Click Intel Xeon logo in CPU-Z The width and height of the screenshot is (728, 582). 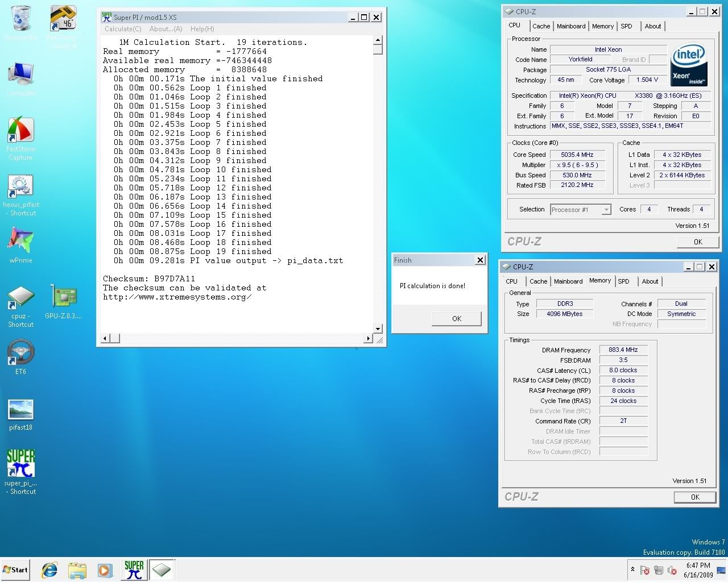[x=689, y=65]
